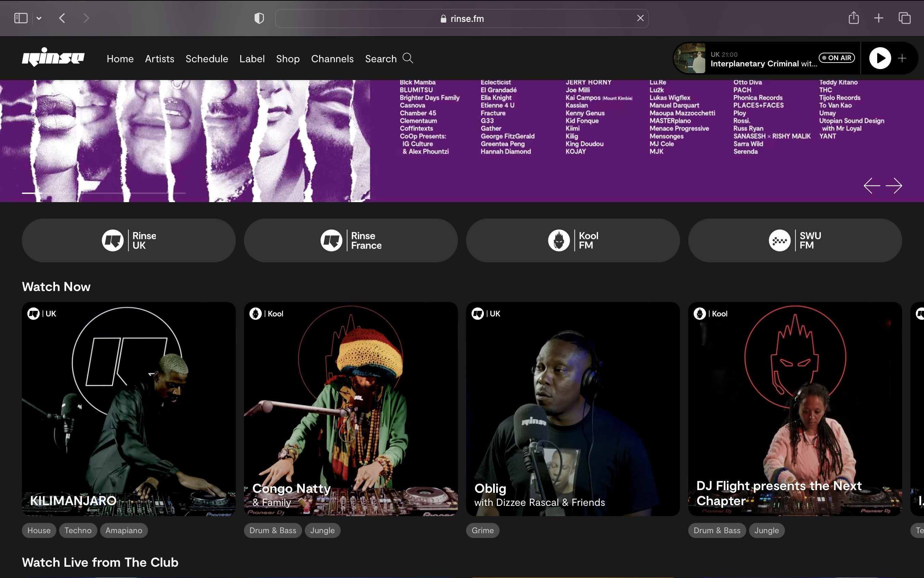Open Schedule in site navigation
This screenshot has height=578, width=924.
[x=207, y=59]
